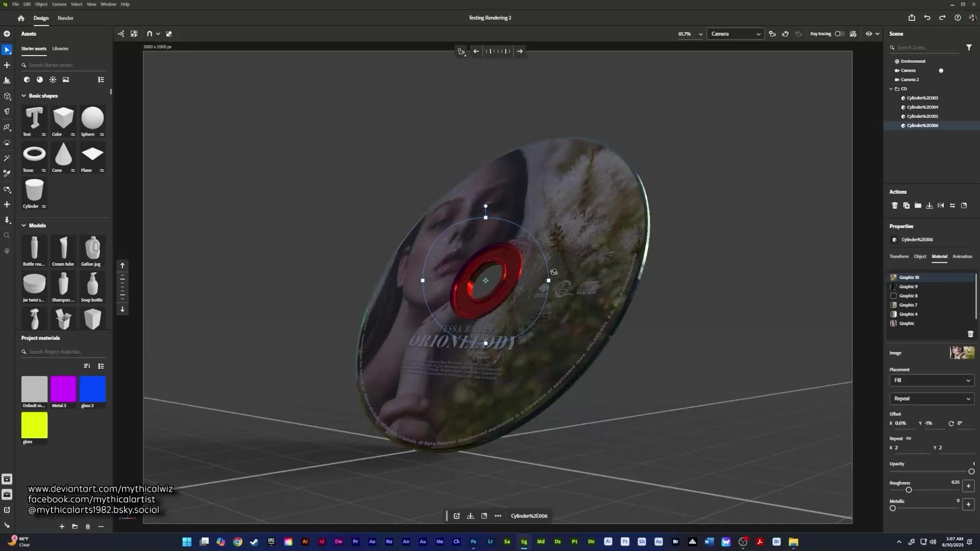Open the Eyedropper sampler tool
Viewport: 980px width, 551px height.
pos(7,173)
